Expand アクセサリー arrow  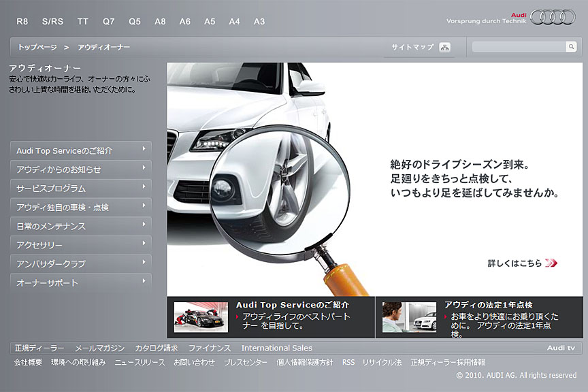(x=144, y=243)
